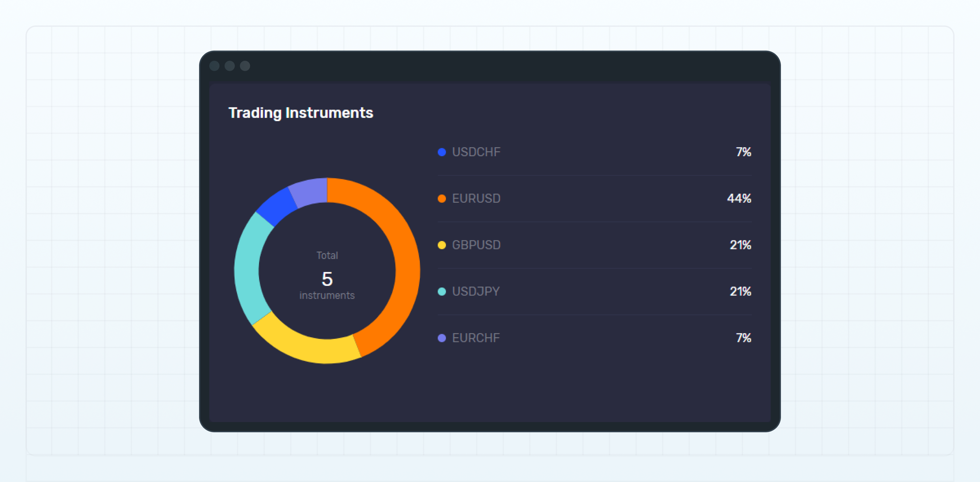Click the purple EURCHF legend dot

pyautogui.click(x=442, y=338)
